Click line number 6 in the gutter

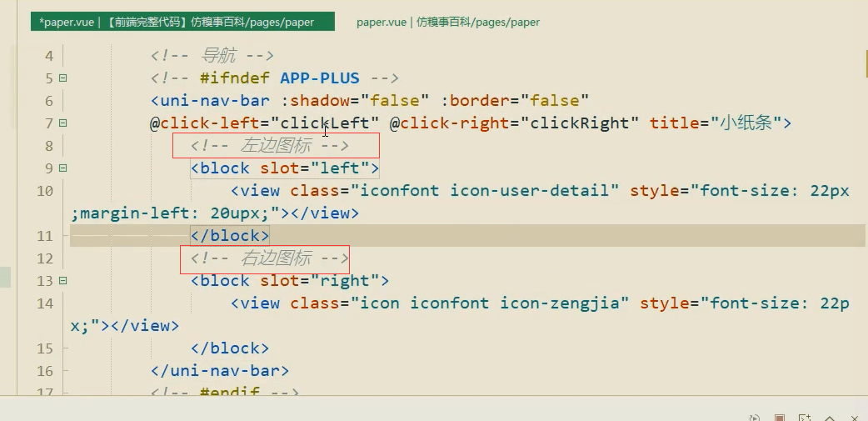point(49,101)
